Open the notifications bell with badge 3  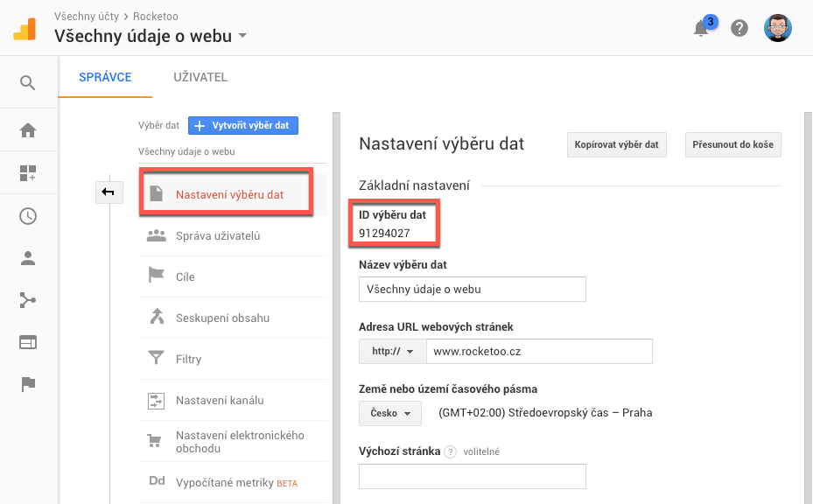pyautogui.click(x=701, y=27)
